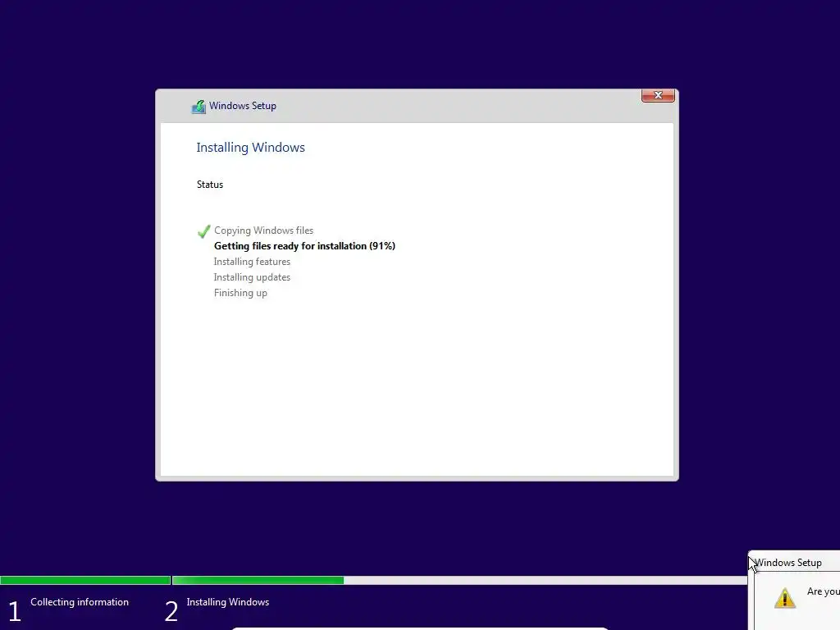Select 'Getting files ready for installation (91%)' line

(x=304, y=246)
